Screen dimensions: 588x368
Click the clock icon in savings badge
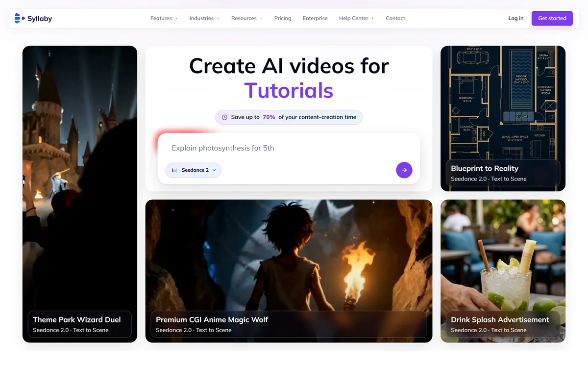pyautogui.click(x=224, y=117)
